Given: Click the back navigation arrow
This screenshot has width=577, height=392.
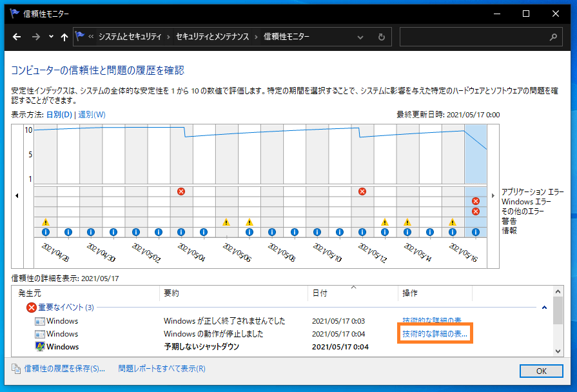Looking at the screenshot, I should tap(17, 37).
